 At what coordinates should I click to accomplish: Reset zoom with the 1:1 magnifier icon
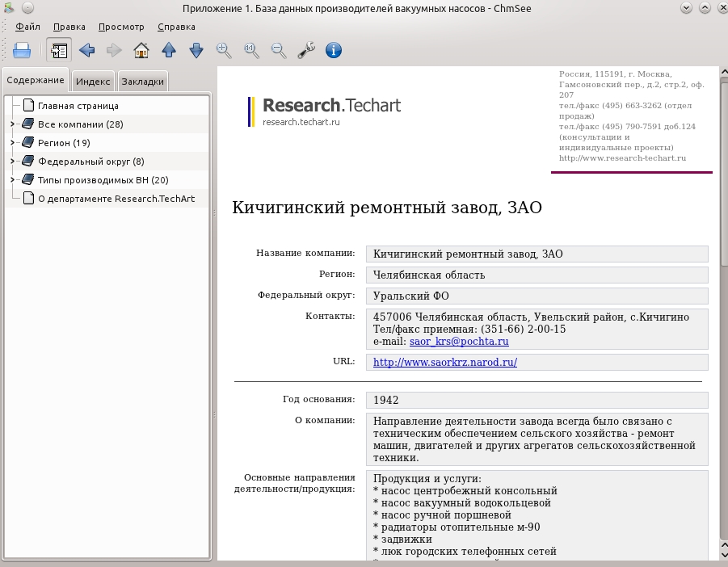(251, 50)
